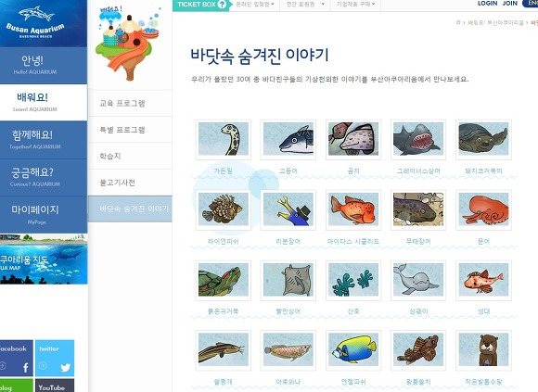The height and width of the screenshot is (392, 538).
Task: Click the TICKET BOX question mark icon
Action: [222, 5]
